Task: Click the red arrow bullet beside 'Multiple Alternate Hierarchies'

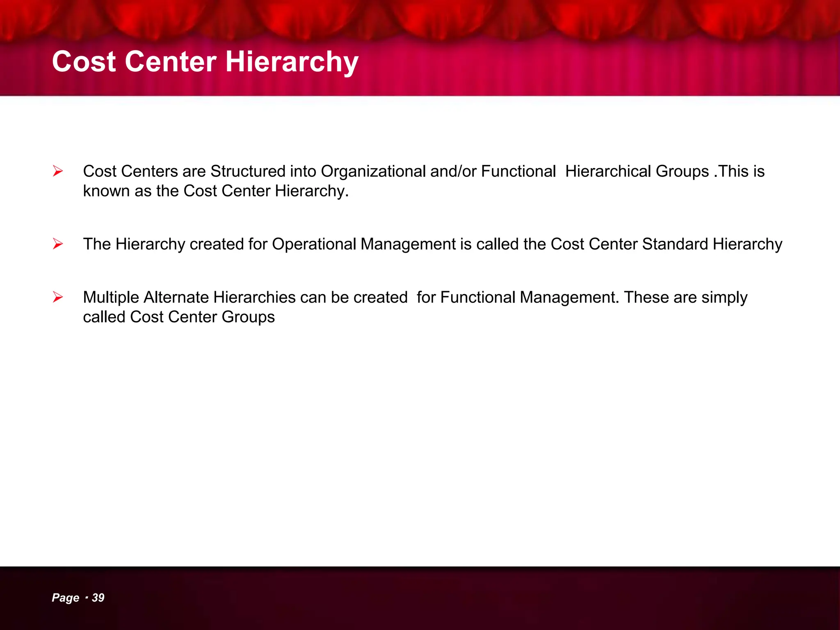Action: click(58, 297)
